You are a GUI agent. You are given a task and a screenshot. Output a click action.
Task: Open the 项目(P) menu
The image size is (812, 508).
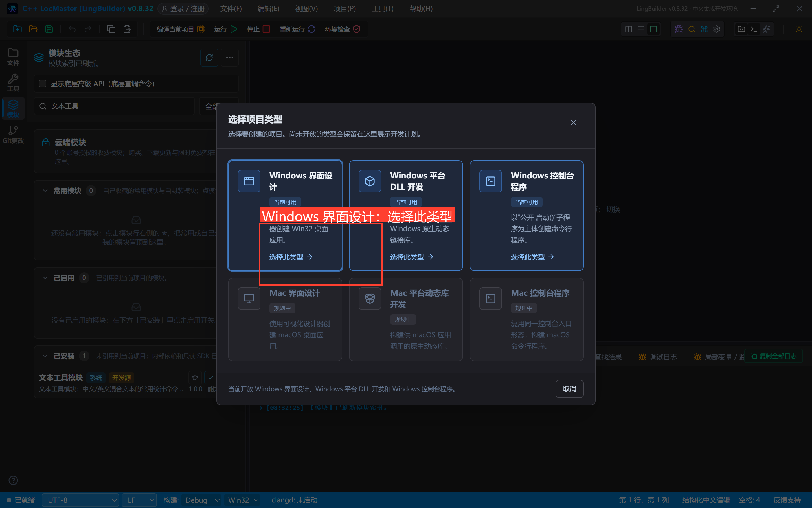pyautogui.click(x=344, y=9)
